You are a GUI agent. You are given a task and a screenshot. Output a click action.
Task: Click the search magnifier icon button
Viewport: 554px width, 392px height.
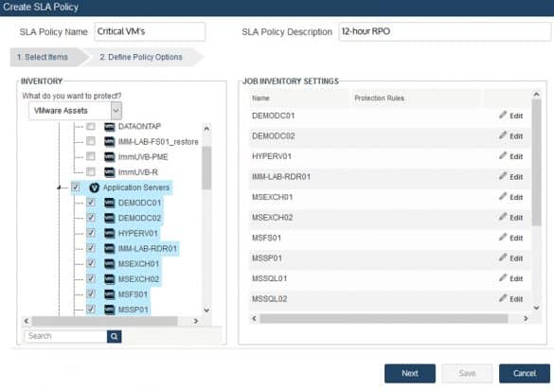click(115, 336)
